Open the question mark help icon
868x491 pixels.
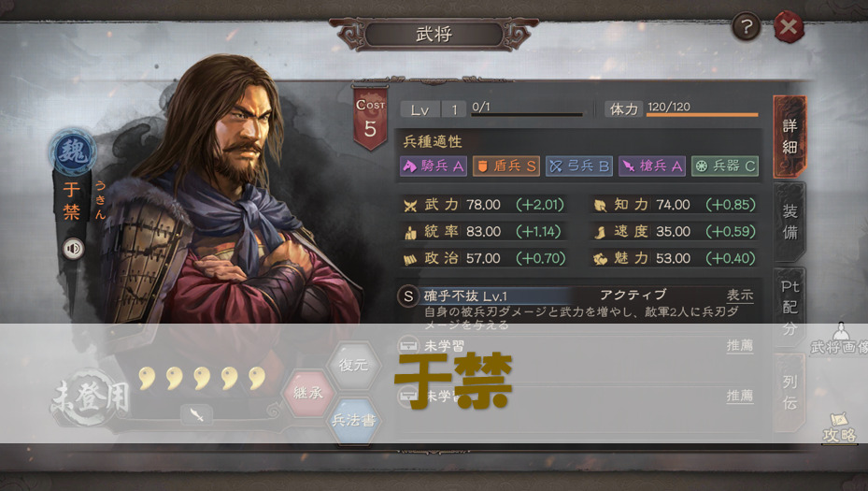tap(746, 26)
